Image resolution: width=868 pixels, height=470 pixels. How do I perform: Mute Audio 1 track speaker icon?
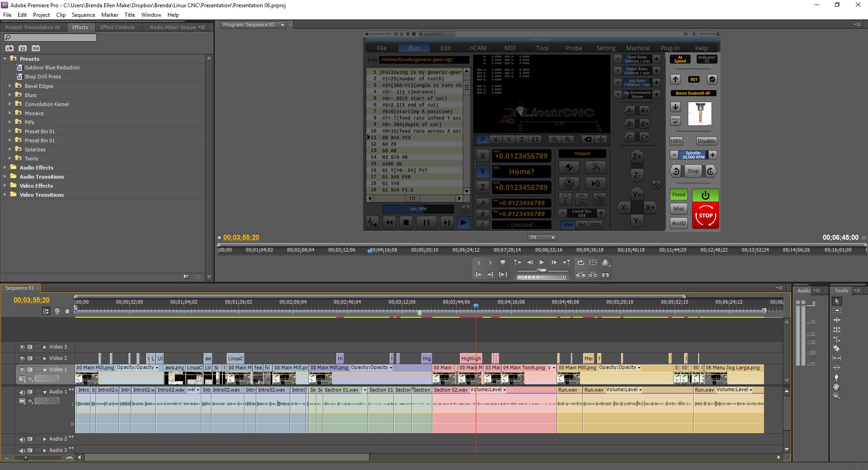[x=22, y=392]
